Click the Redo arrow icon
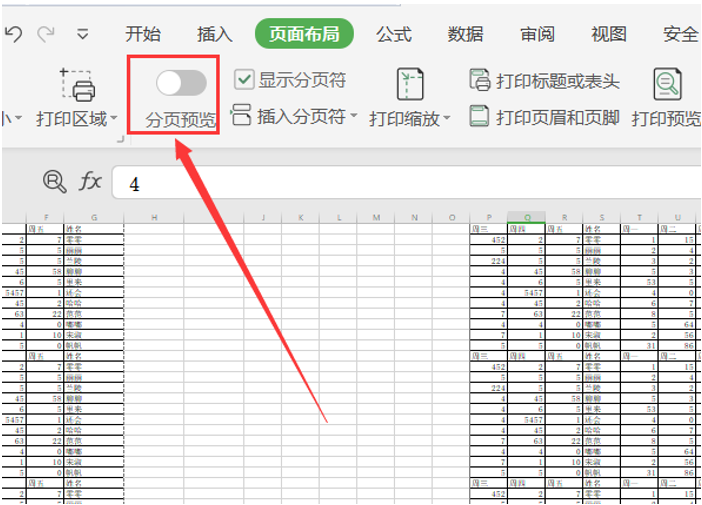Image resolution: width=702 pixels, height=505 pixels. click(x=46, y=34)
